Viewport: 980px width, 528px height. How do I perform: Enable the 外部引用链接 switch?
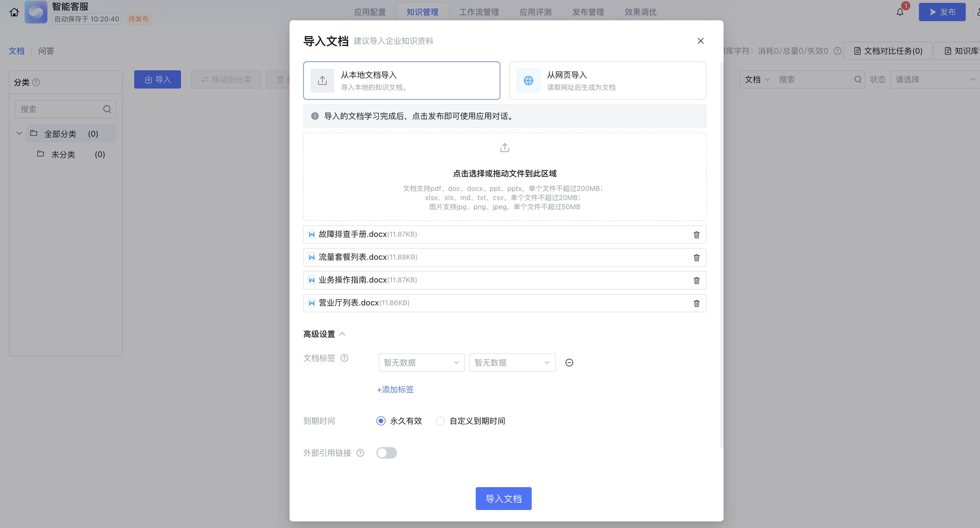pyautogui.click(x=386, y=453)
